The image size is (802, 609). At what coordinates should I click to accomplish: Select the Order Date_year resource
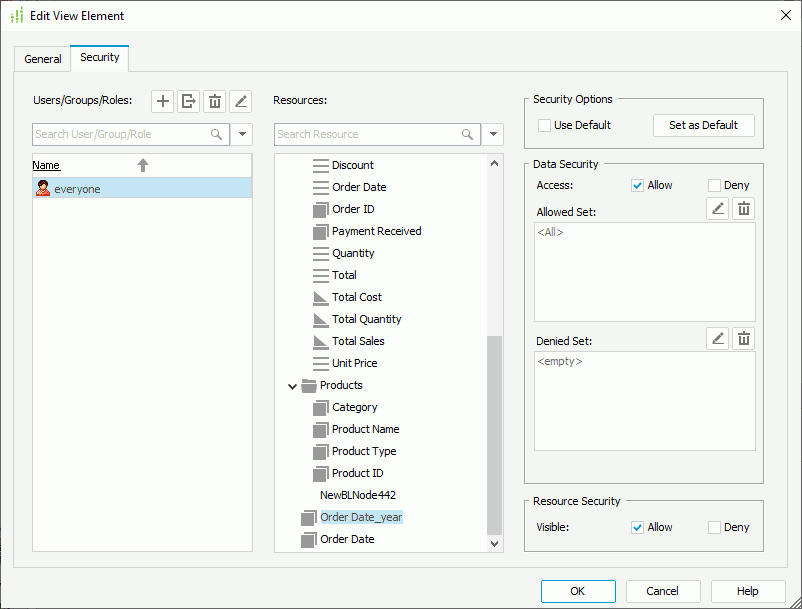pos(360,517)
